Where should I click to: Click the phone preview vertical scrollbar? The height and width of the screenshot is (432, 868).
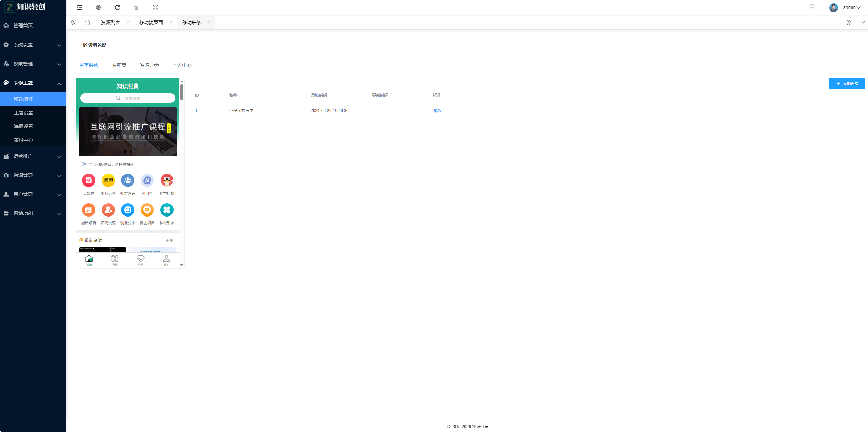click(x=182, y=93)
